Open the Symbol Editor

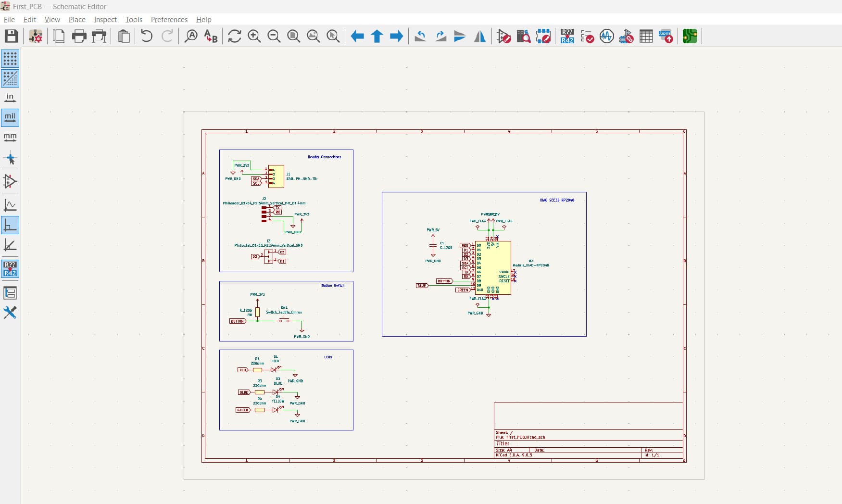click(503, 36)
